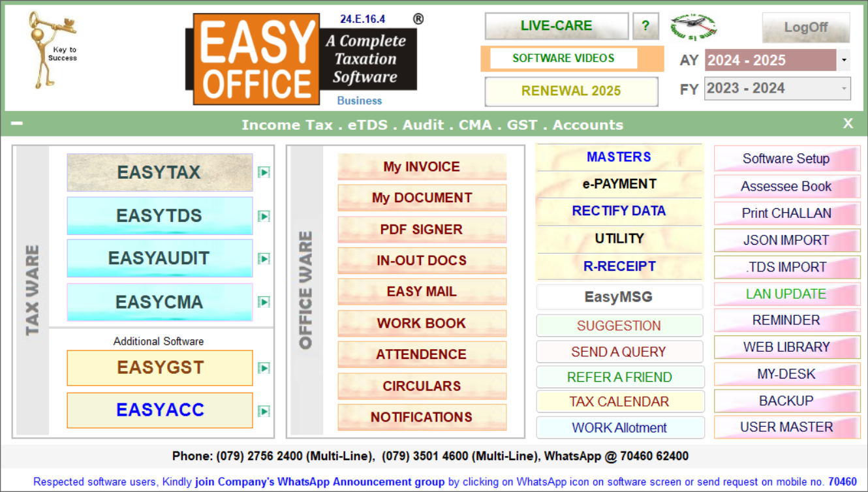Open the TAX CALENDAR
Viewport: 868px width, 492px height.
coord(620,402)
